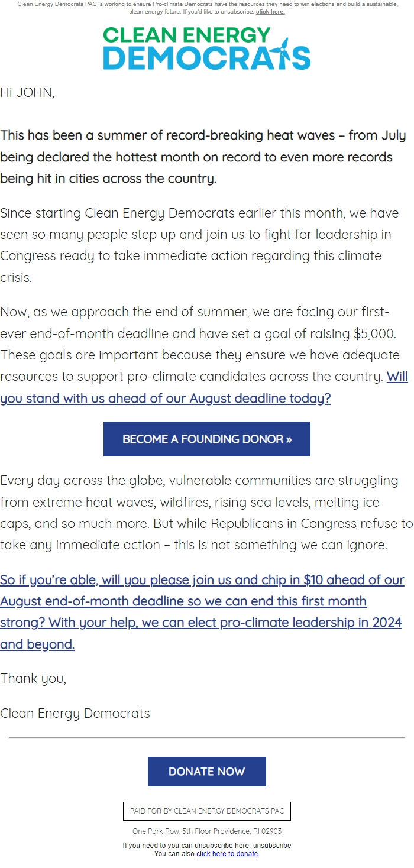Click the green CLEAN ENERGY logo text
This screenshot has width=414, height=868.
[183, 37]
